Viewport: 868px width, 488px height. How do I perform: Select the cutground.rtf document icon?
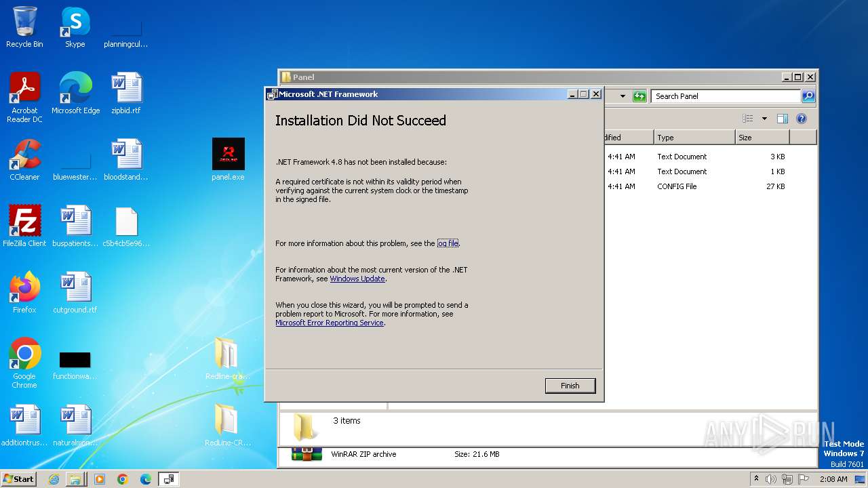75,292
